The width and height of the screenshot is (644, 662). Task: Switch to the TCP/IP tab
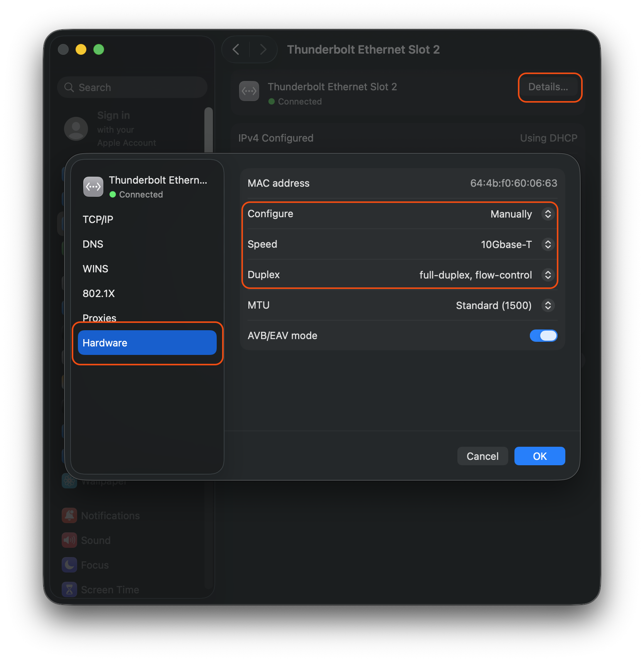click(x=98, y=220)
